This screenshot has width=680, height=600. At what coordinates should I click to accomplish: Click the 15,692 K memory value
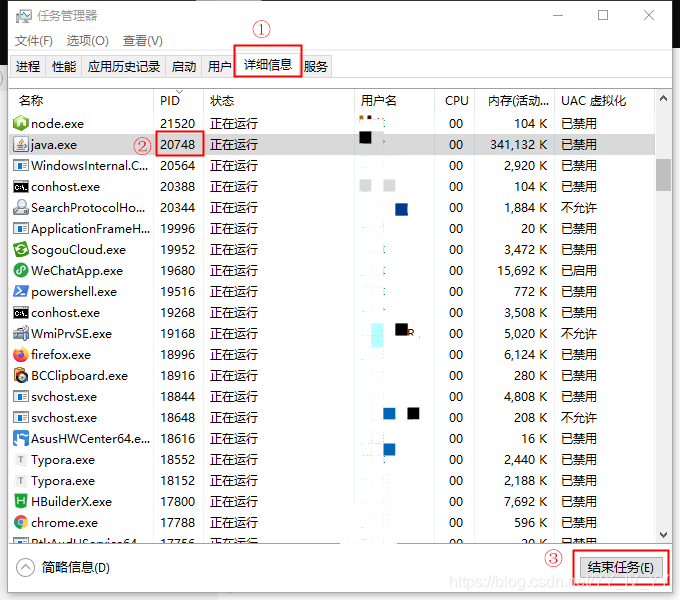click(522, 271)
